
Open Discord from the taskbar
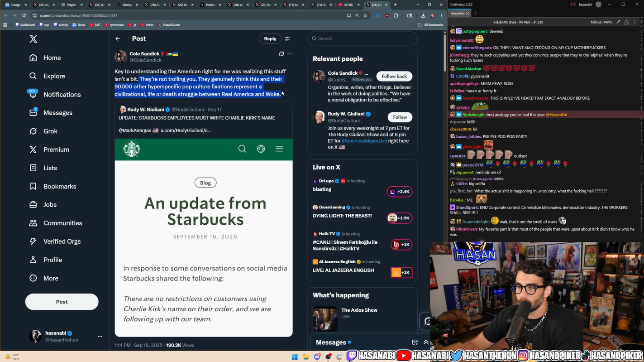pos(317,357)
